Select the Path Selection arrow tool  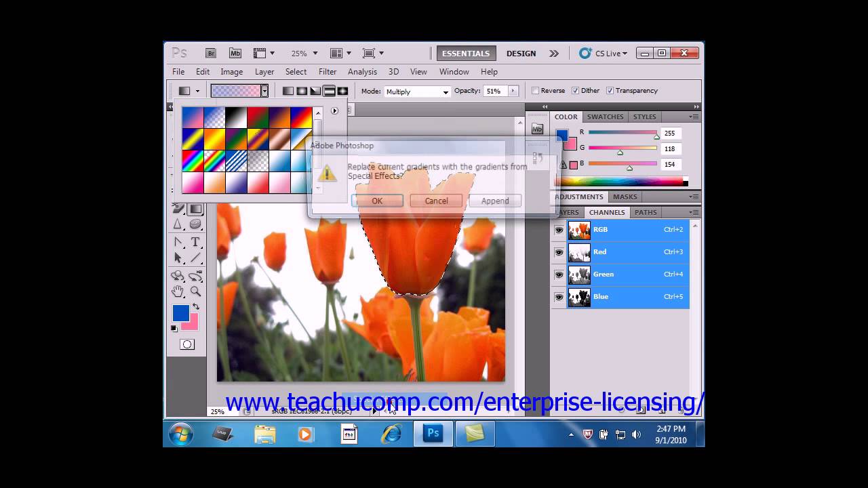point(178,258)
